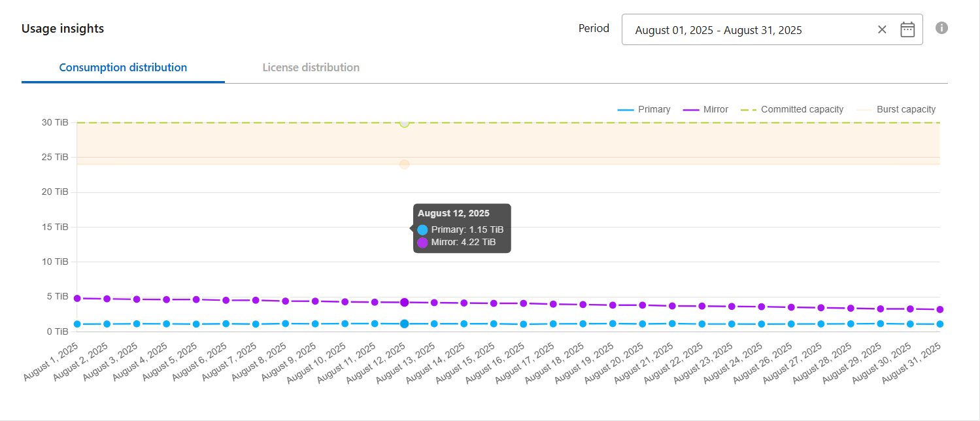Screen dimensions: 980x421
Task: Expand the date range picker for a new period
Action: coord(907,29)
